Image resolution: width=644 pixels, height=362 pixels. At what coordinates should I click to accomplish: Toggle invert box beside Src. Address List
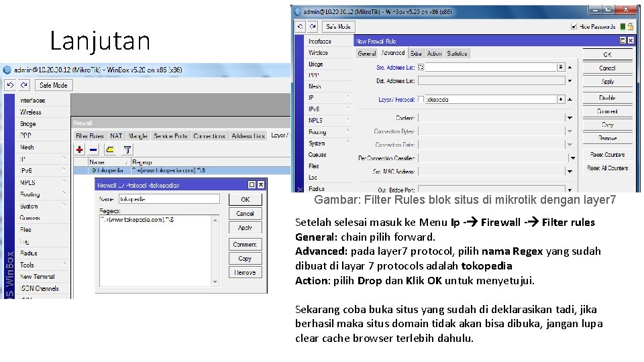click(421, 67)
